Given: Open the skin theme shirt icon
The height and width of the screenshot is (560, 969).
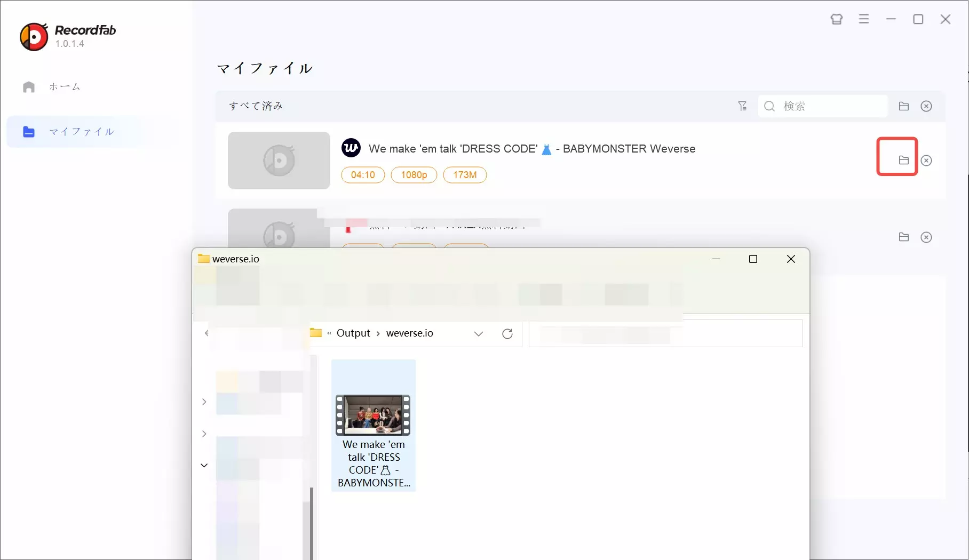Looking at the screenshot, I should (x=836, y=20).
